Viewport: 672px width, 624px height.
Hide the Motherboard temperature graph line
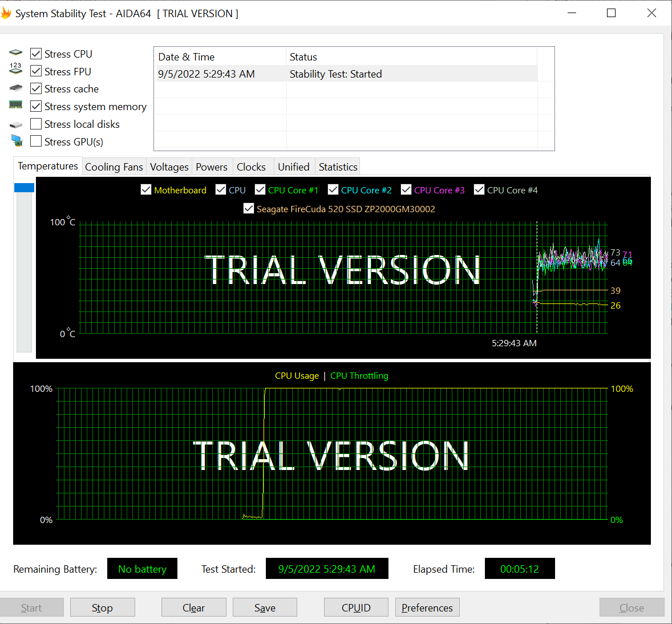[x=146, y=190]
